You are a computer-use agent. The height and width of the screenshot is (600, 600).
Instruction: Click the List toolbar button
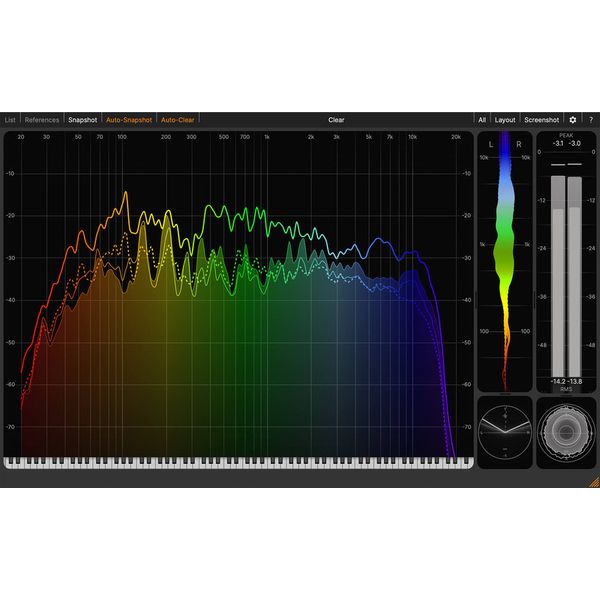(x=10, y=120)
